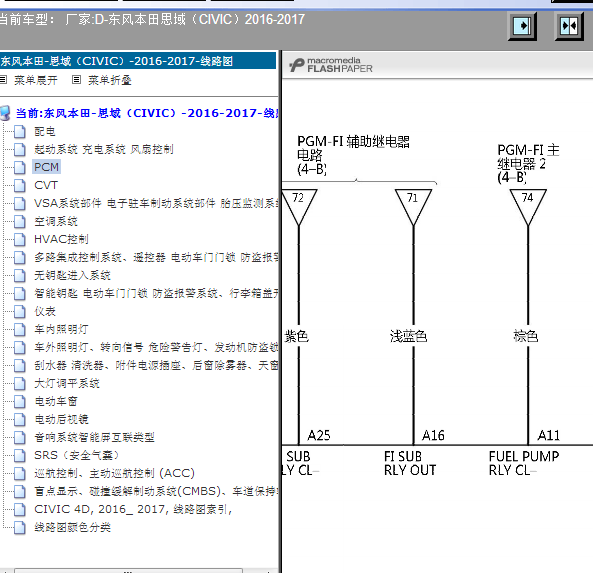Click the Macromedia FlashPaper logo

pos(331,65)
